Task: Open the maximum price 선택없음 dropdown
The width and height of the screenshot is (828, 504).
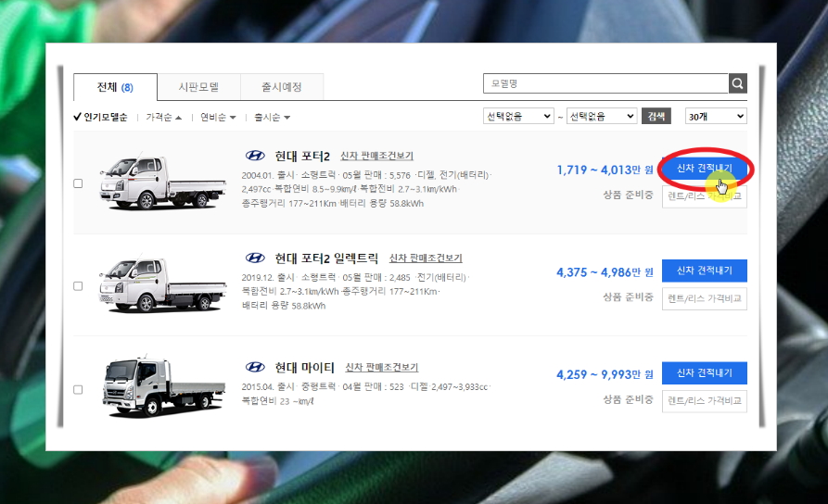Action: pyautogui.click(x=602, y=116)
